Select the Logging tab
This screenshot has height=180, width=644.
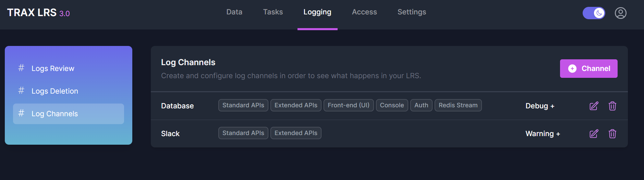pos(317,12)
